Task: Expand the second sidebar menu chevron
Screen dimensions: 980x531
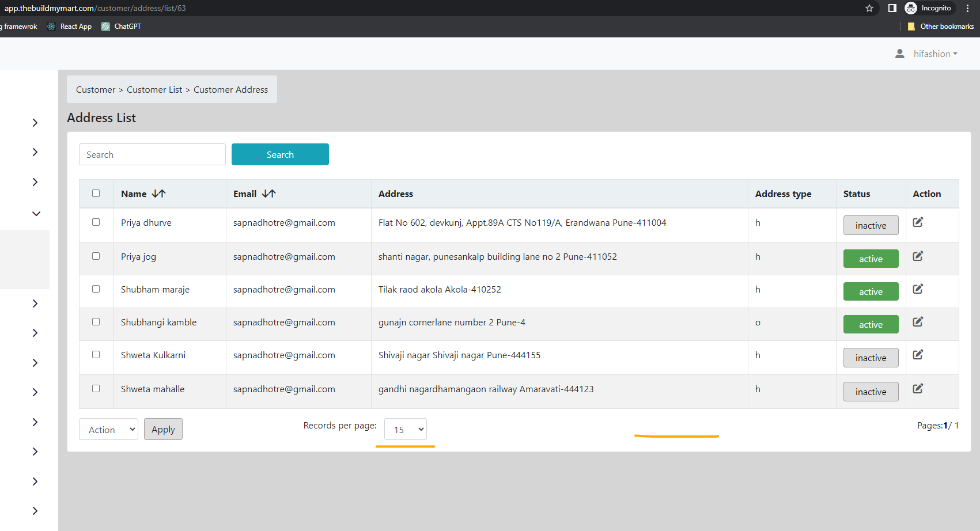Action: click(35, 152)
